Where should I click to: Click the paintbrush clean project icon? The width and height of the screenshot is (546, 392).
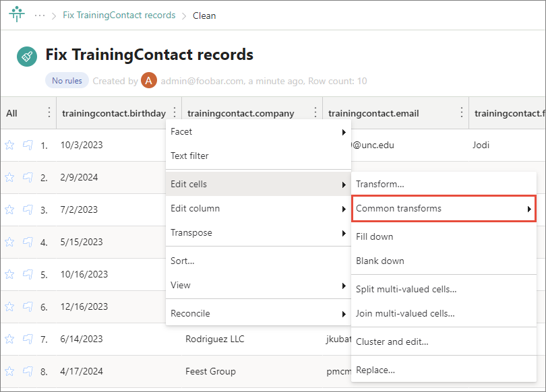click(27, 57)
